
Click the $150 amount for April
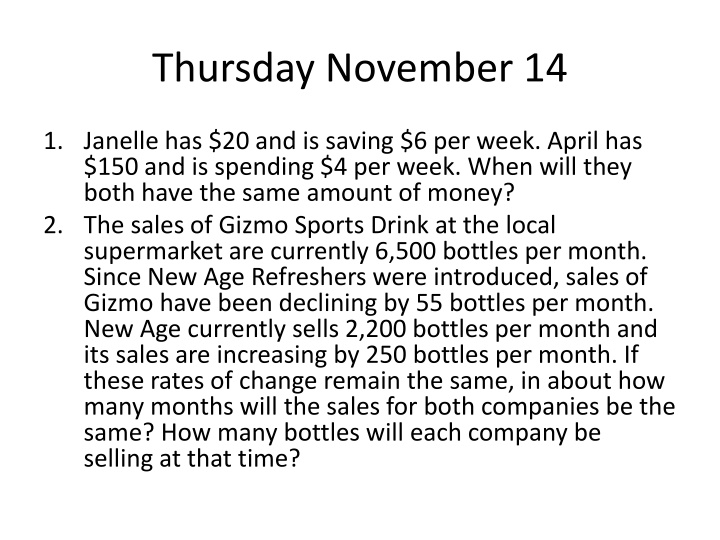[111, 167]
